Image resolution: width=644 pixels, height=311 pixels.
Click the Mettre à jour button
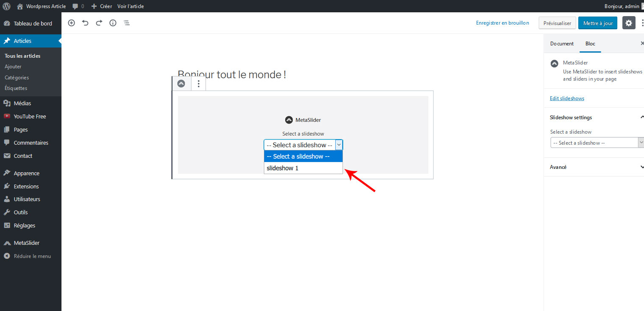(598, 23)
